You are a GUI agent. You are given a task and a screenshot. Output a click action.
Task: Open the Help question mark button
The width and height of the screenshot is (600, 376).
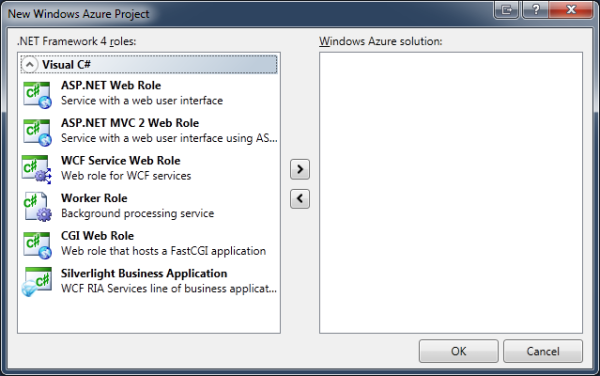536,9
